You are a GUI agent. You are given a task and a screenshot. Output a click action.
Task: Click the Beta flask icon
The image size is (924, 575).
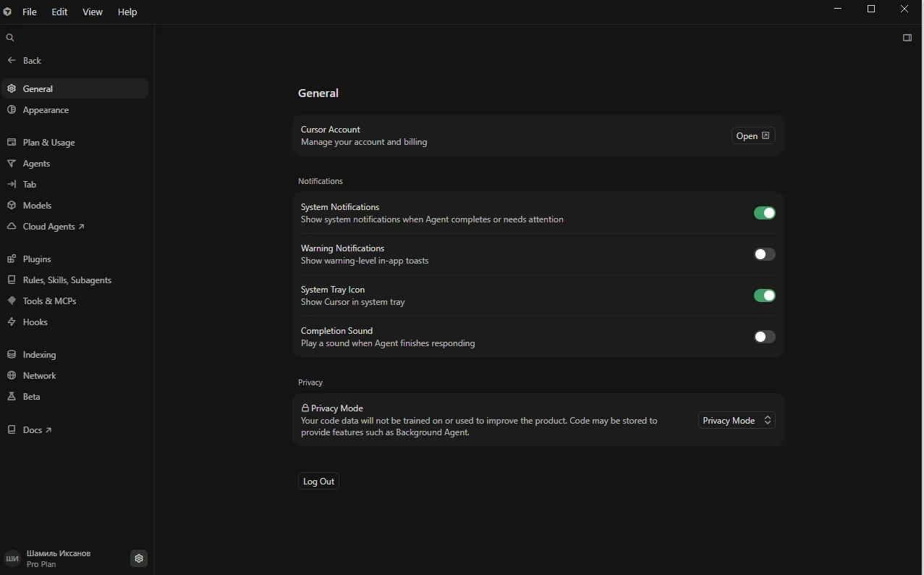point(12,397)
